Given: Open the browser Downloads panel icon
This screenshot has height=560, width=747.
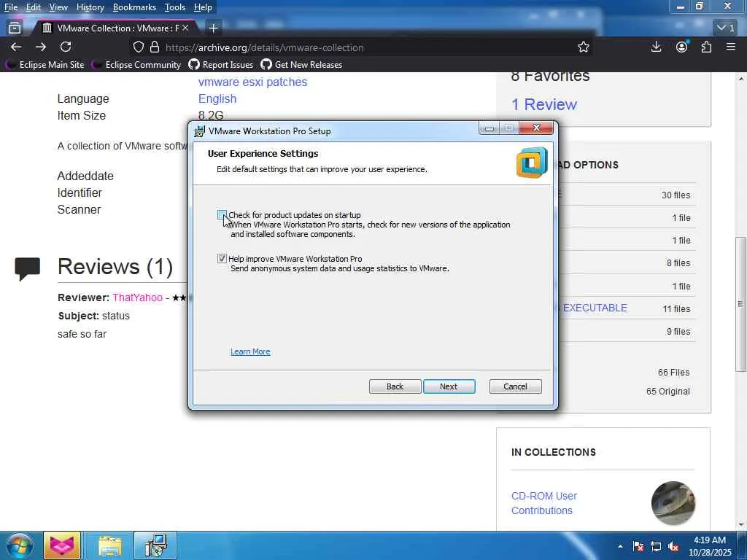Looking at the screenshot, I should click(656, 47).
